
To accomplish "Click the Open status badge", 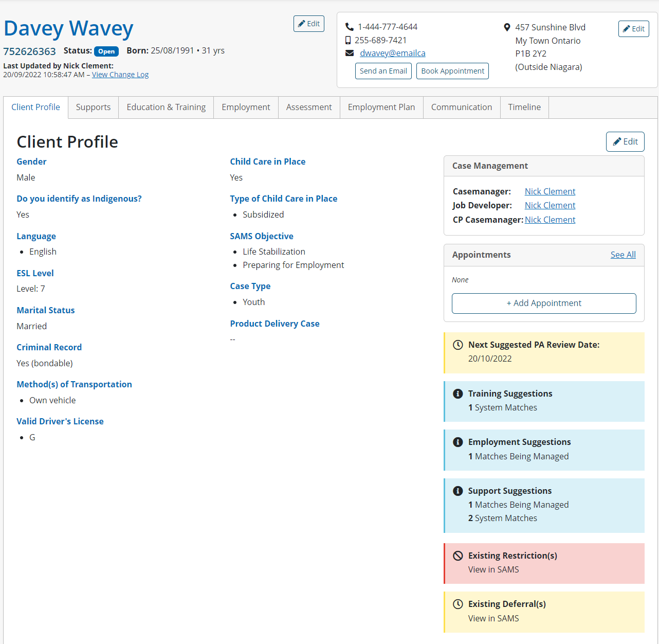I will 106,51.
